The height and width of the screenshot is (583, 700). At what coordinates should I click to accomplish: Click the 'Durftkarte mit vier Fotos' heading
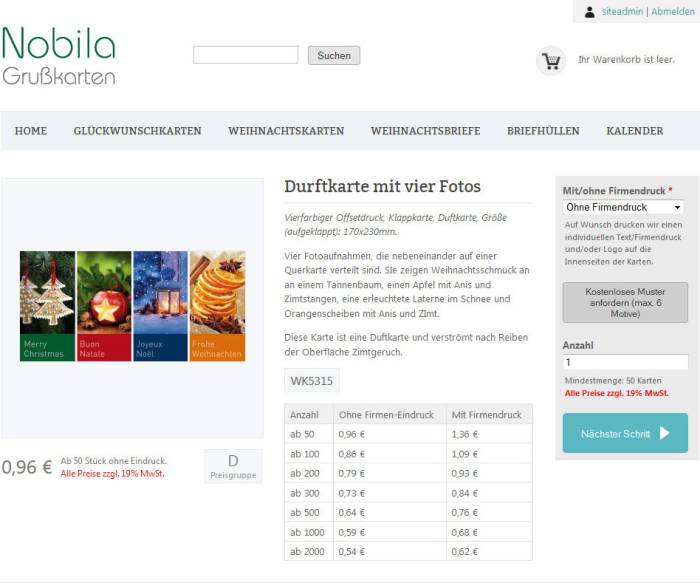(x=383, y=186)
